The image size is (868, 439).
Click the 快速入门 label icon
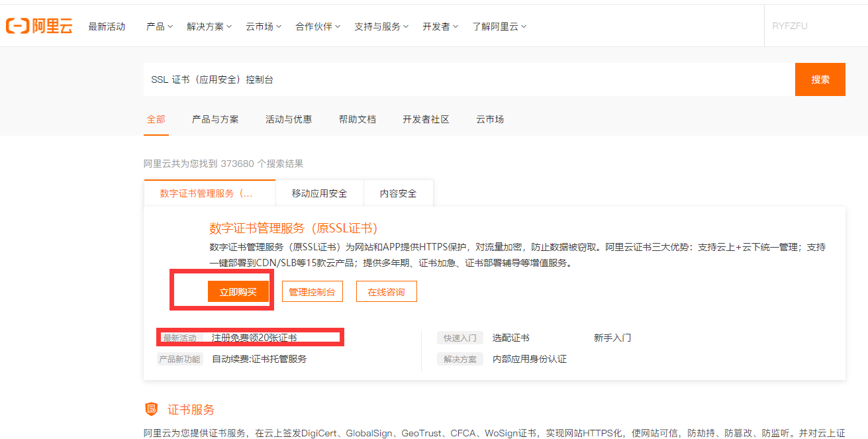coord(459,337)
